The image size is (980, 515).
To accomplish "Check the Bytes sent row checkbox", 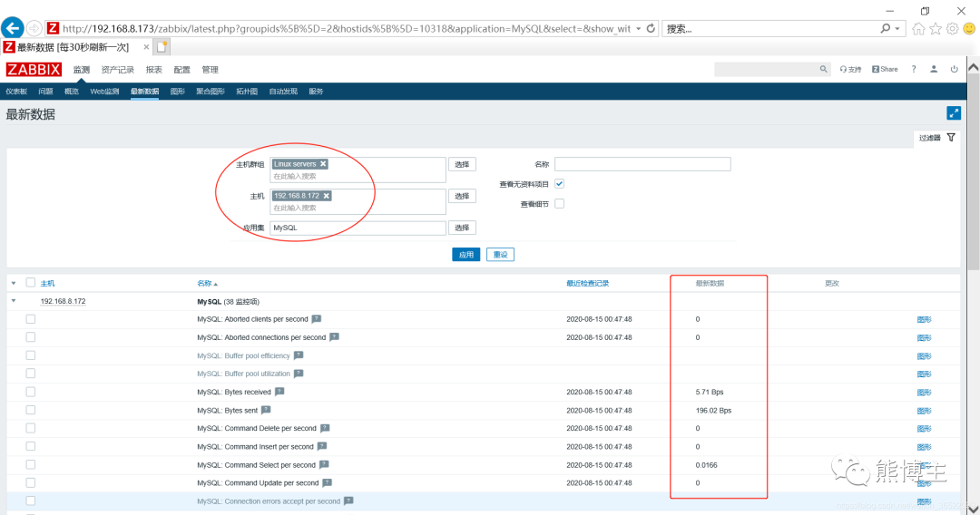I will 31,410.
